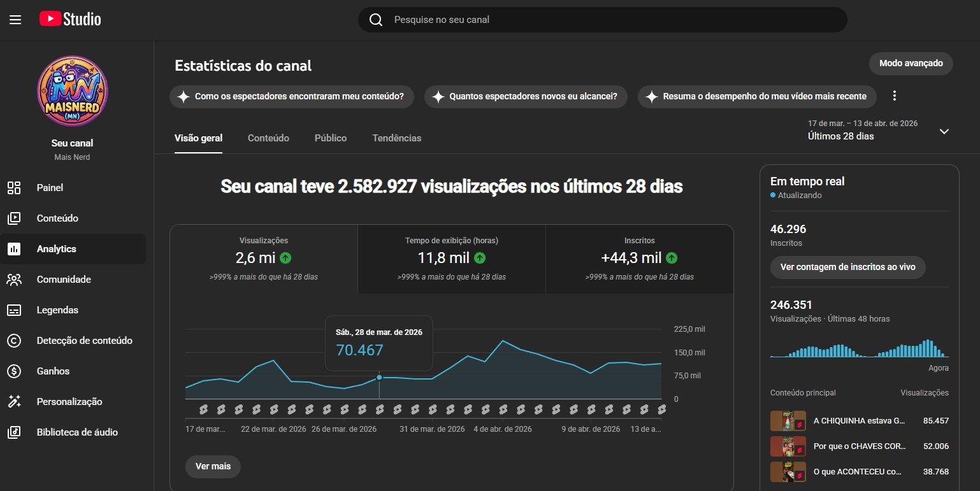The height and width of the screenshot is (491, 980).
Task: Go to Comunidade in the sidebar
Action: pos(64,280)
